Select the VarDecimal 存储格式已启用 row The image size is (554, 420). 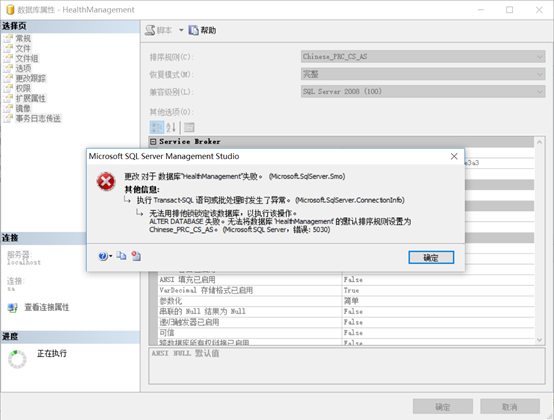[346, 290]
